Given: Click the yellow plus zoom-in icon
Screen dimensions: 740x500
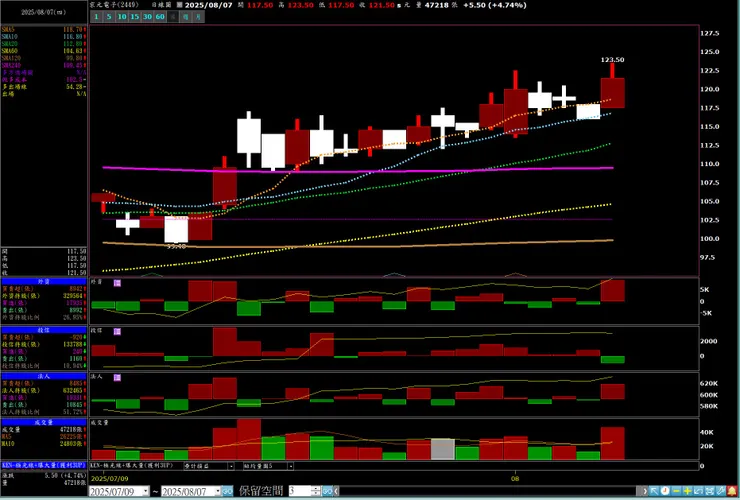Looking at the screenshot, I should coord(687,491).
